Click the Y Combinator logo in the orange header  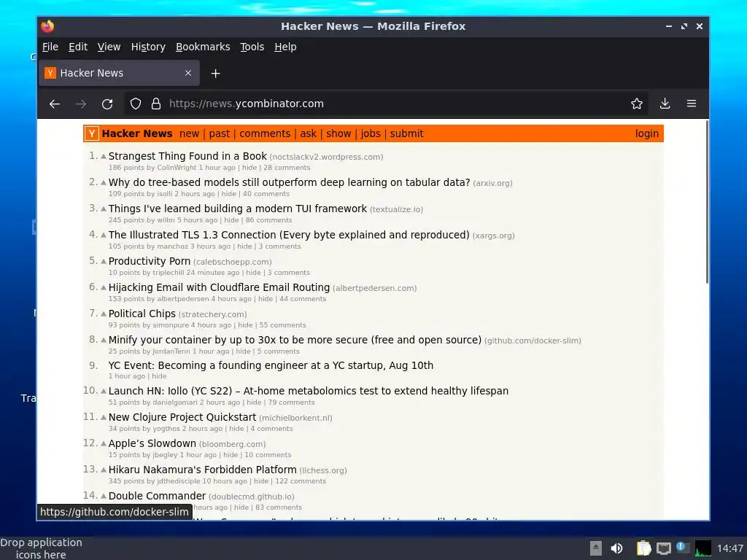coord(92,134)
